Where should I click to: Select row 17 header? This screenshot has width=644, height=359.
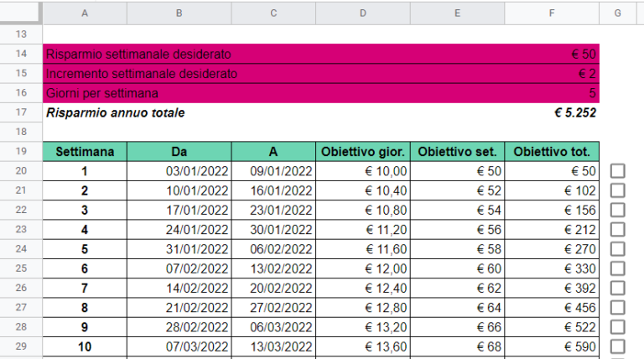pos(21,112)
